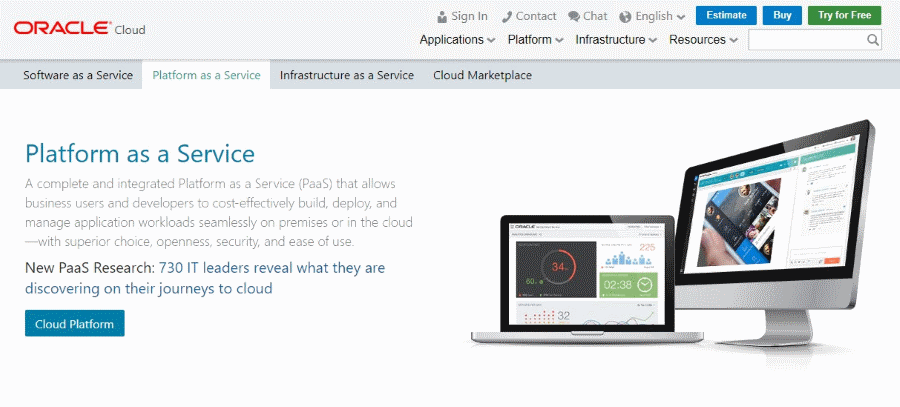Image resolution: width=900 pixels, height=407 pixels.
Task: Click the Oracle Cloud logo
Action: (x=79, y=29)
